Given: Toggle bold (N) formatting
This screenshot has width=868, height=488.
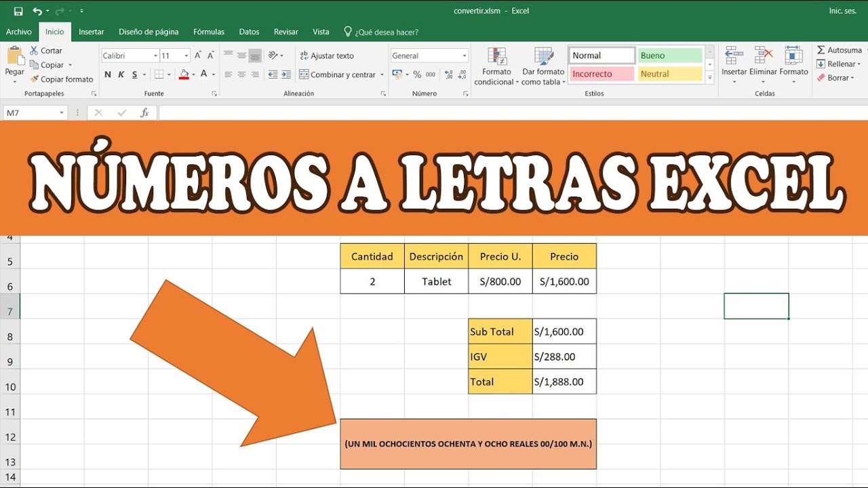Looking at the screenshot, I should (x=108, y=75).
